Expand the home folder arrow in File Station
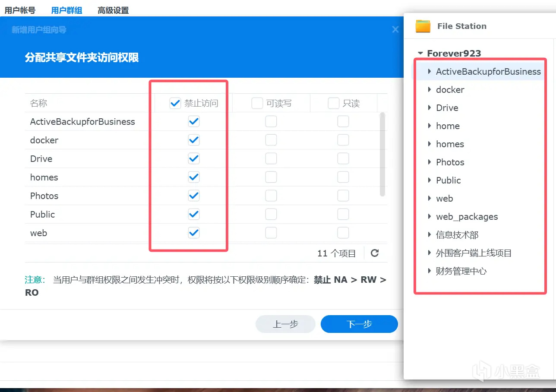This screenshot has width=556, height=392. [x=430, y=126]
